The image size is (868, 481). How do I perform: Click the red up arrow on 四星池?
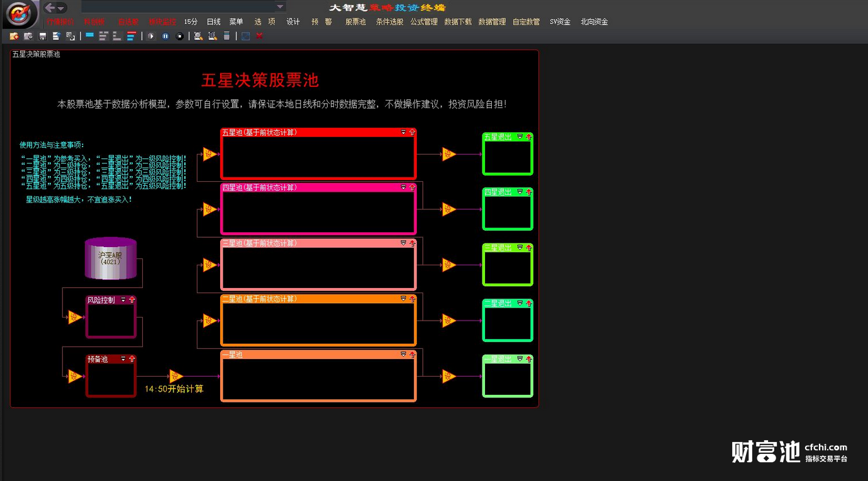[412, 187]
